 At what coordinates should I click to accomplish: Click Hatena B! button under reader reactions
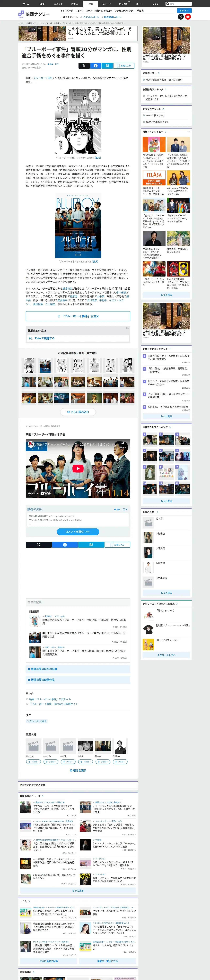91,545
